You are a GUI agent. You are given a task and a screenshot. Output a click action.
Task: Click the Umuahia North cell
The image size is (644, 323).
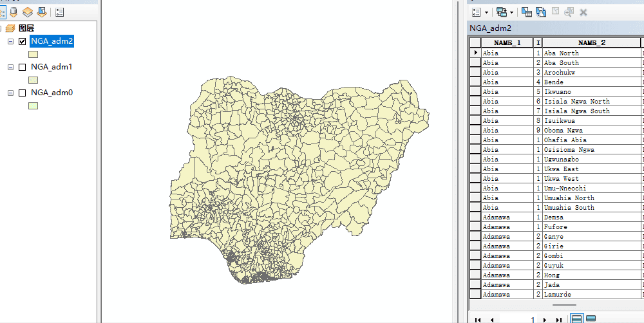[x=592, y=198]
